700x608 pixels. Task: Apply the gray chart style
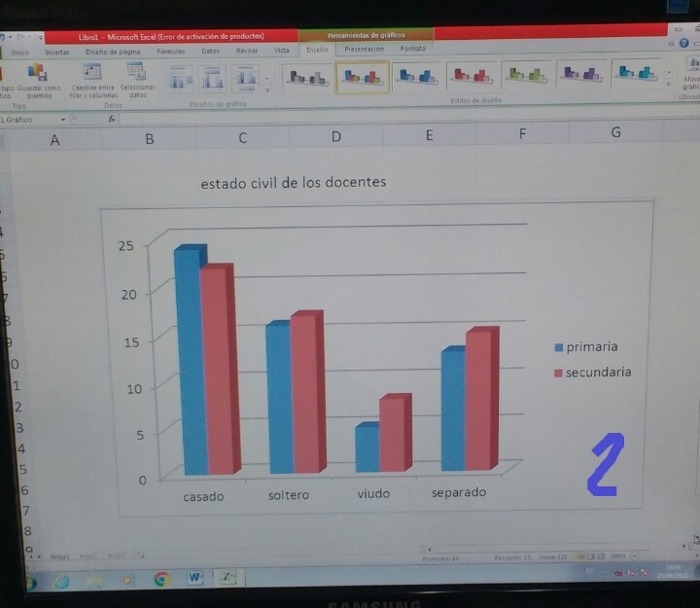point(307,77)
